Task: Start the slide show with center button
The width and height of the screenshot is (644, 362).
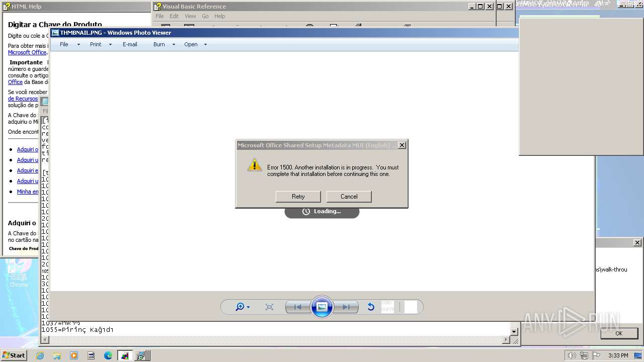Action: click(322, 307)
